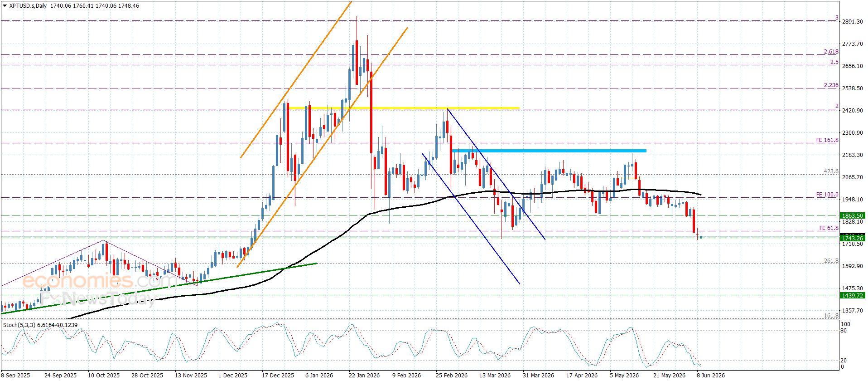Screen dimensions: 868x381
Task: Click the 2891.30 price on the scale
Action: pos(852,21)
